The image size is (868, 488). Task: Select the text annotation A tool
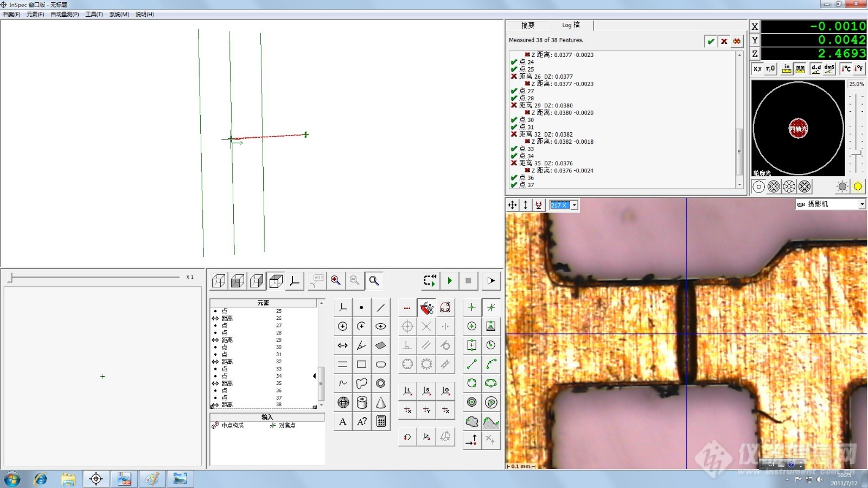point(342,421)
